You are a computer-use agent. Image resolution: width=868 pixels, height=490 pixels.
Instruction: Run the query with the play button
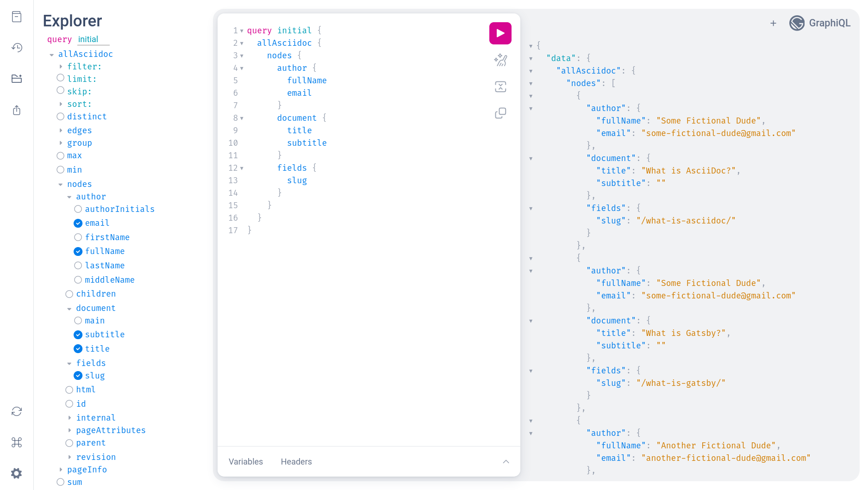500,33
